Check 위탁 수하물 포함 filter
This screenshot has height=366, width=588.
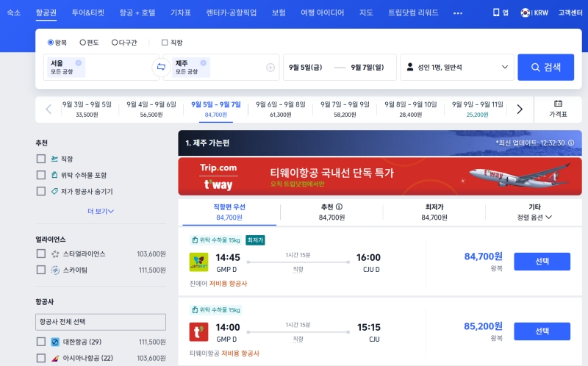41,175
